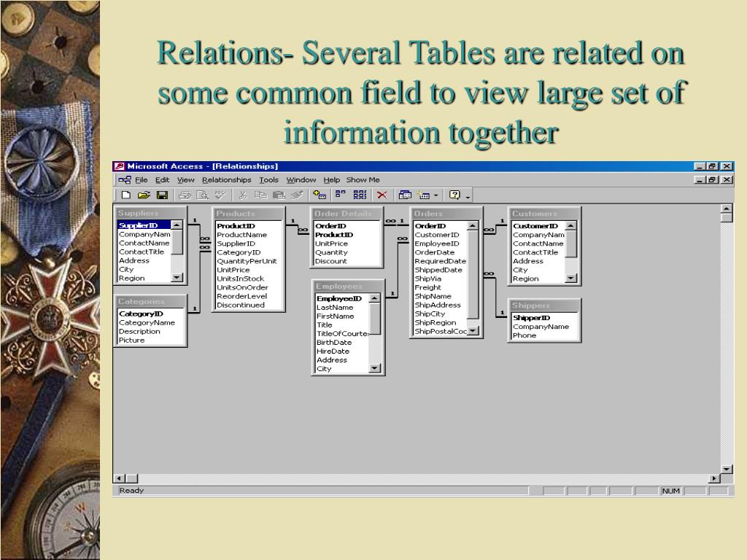Image resolution: width=747 pixels, height=560 pixels.
Task: Click the Format Painter brush icon
Action: tap(297, 195)
